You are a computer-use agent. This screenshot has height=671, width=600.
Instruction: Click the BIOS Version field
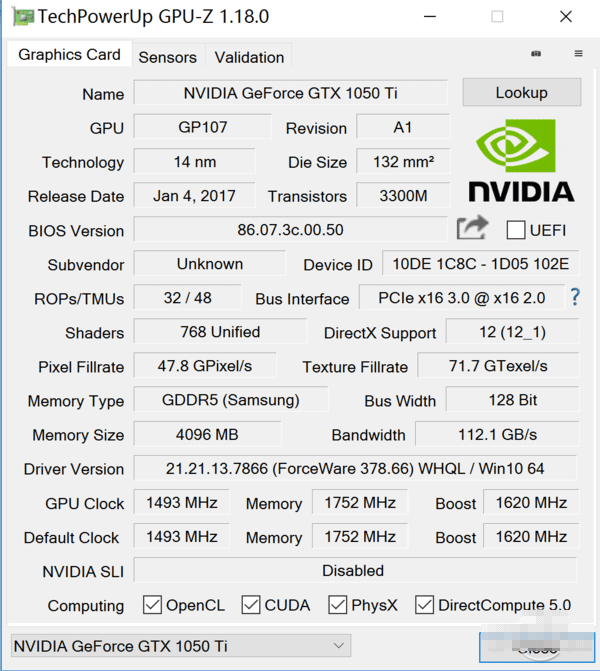[290, 230]
